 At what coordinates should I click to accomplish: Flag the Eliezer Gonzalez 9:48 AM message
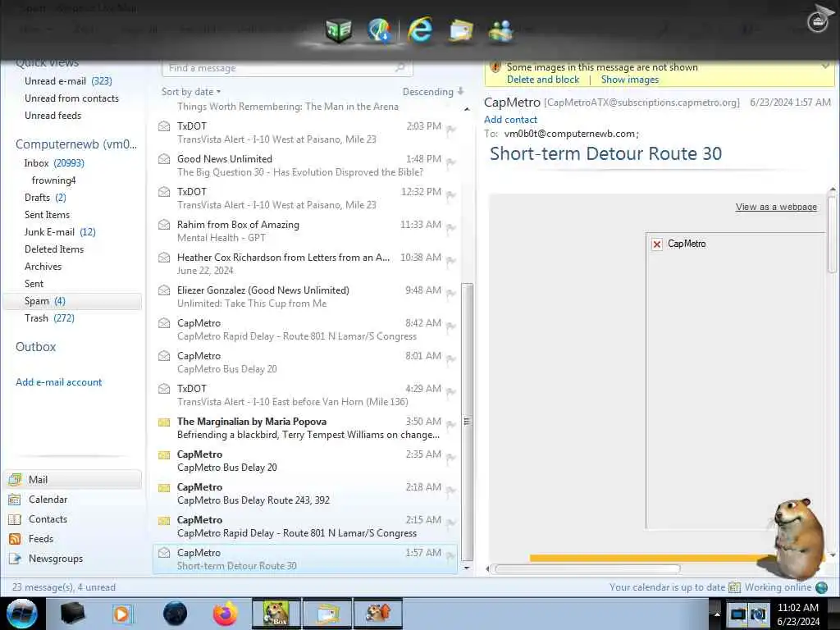click(x=451, y=294)
